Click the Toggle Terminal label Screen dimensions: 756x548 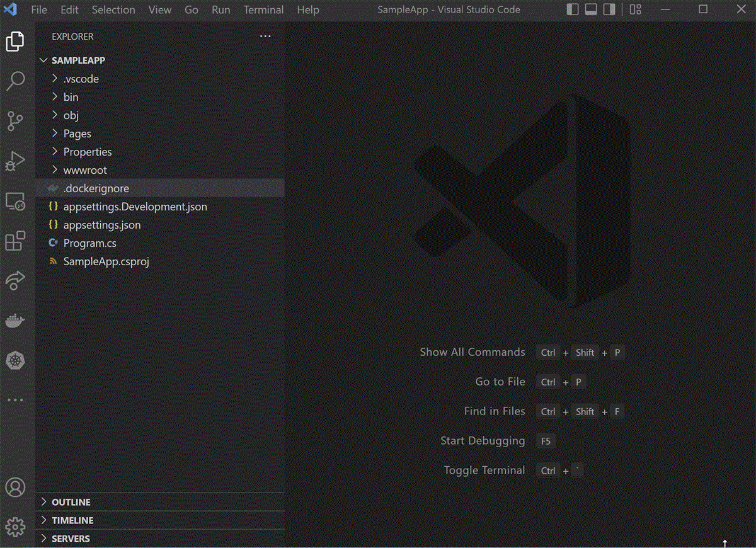[484, 471]
